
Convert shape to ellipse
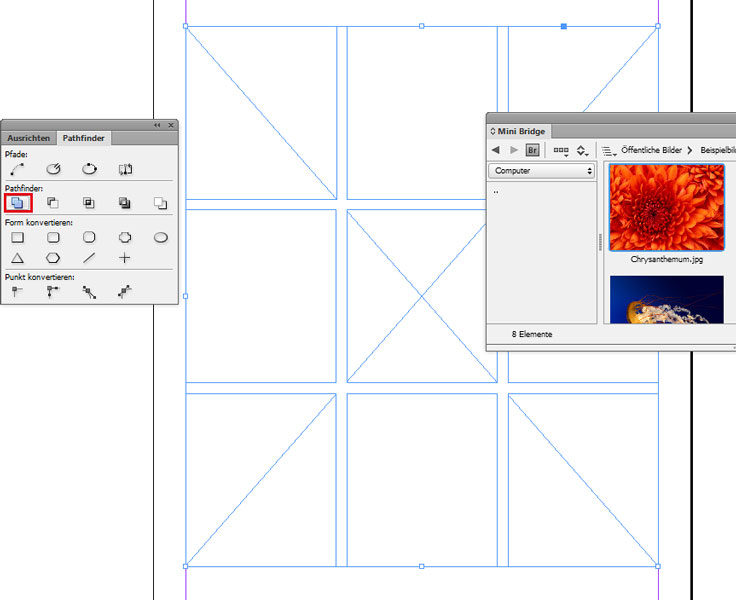point(160,238)
